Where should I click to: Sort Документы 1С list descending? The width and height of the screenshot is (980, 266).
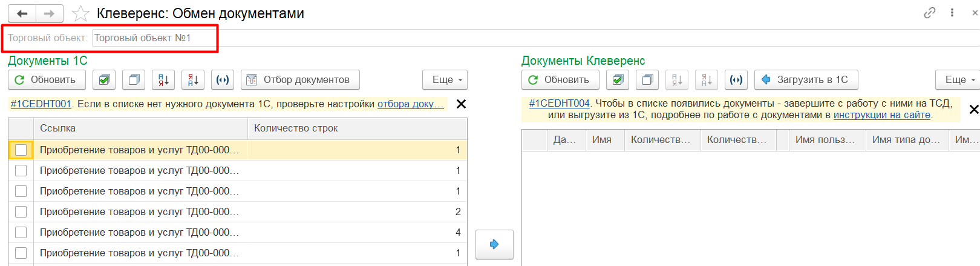pos(193,80)
